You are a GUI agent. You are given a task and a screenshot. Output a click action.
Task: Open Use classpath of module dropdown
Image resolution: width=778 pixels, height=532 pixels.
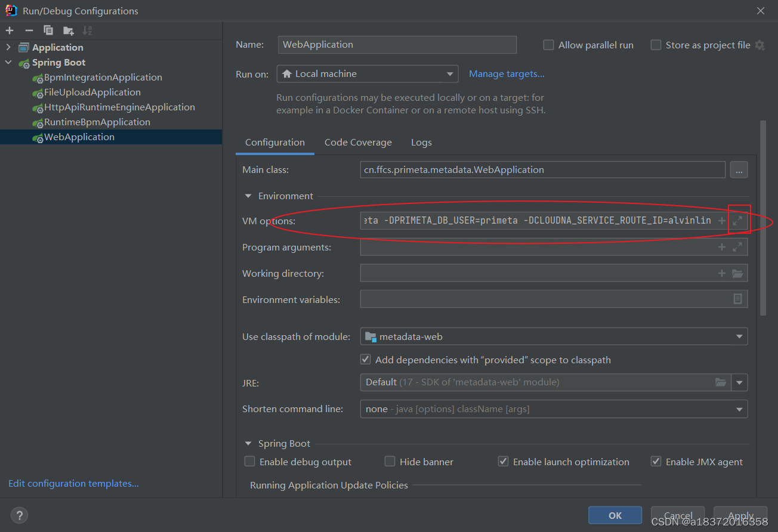coord(554,337)
